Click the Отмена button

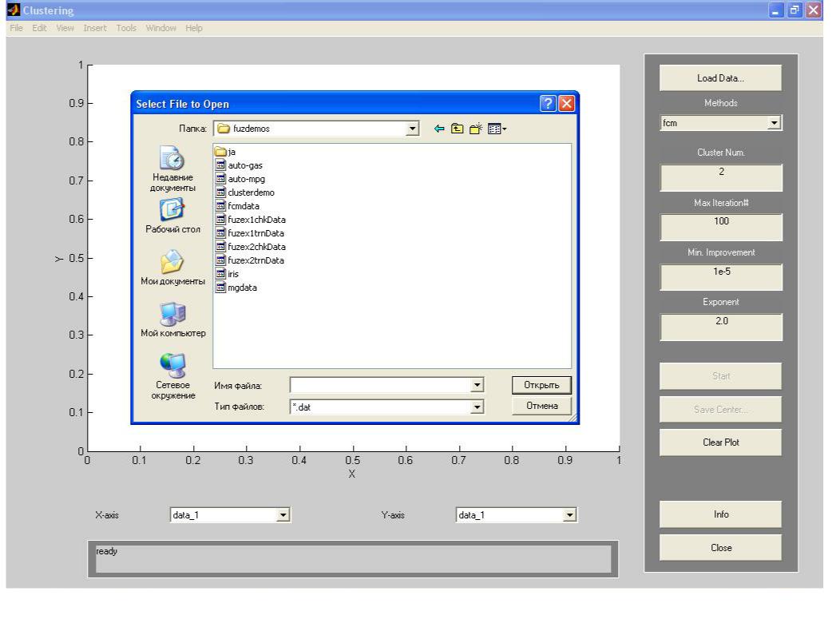tap(541, 407)
